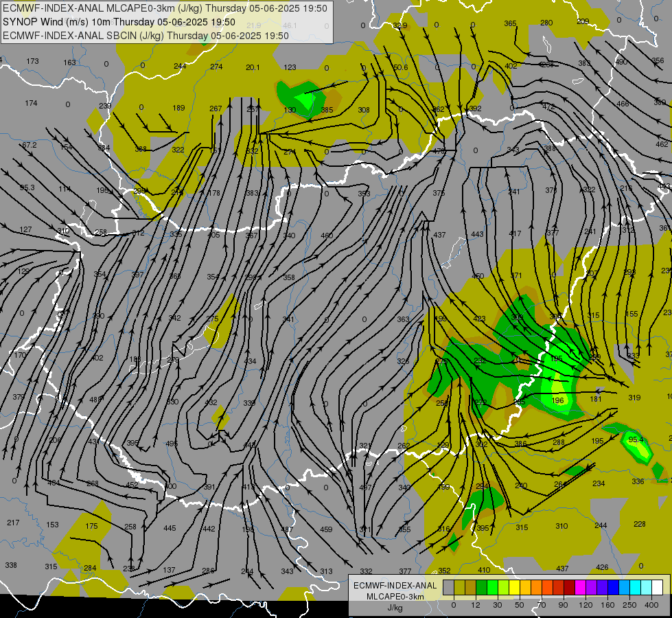
Task: Choose the dark green legend swatch
Action: (482, 588)
